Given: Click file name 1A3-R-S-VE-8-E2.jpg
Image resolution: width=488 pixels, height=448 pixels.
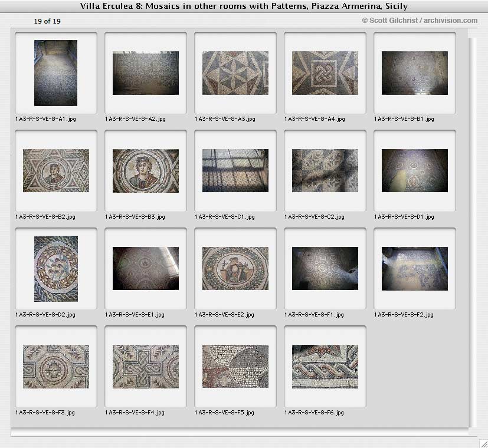Looking at the screenshot, I should (224, 315).
